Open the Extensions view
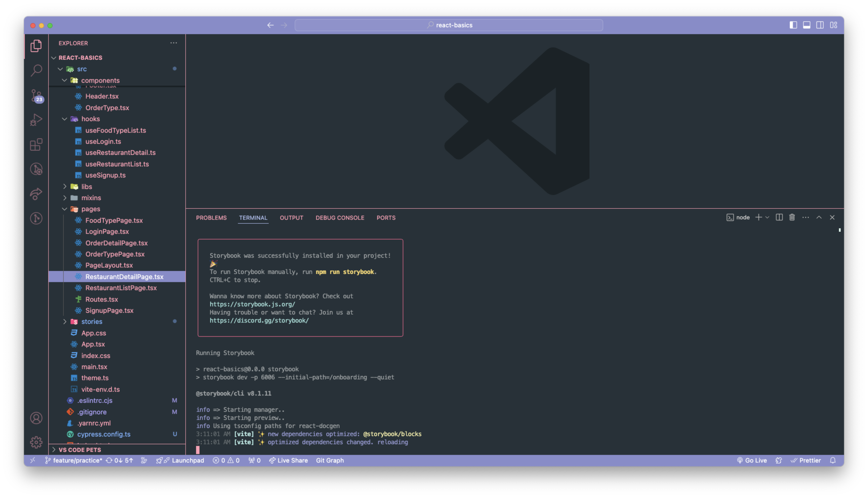This screenshot has width=868, height=498. pyautogui.click(x=36, y=144)
